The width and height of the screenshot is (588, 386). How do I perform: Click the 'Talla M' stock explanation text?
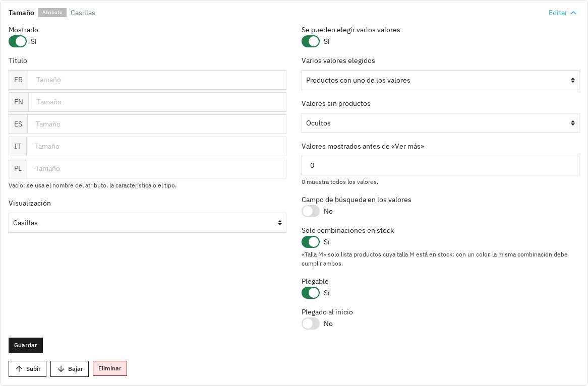[435, 259]
